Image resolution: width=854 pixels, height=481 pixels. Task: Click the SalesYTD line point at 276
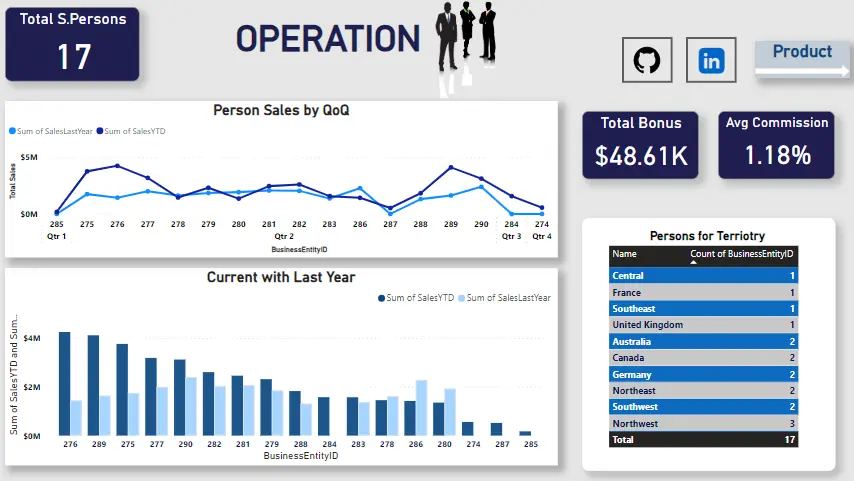tap(117, 166)
